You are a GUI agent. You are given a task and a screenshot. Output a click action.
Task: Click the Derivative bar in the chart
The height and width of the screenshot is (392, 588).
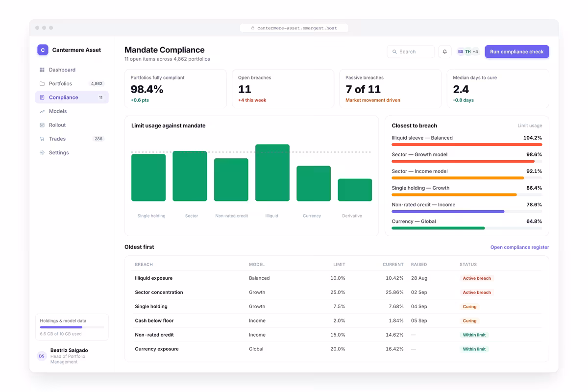pos(355,190)
